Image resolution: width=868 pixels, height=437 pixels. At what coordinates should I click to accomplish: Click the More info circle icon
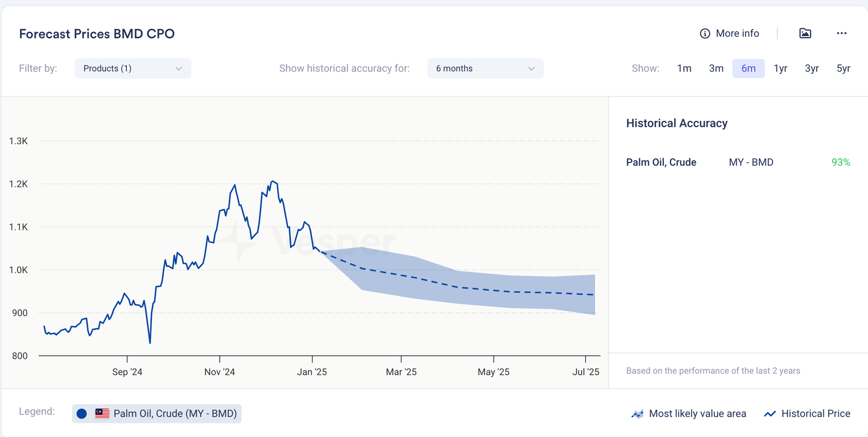coord(705,34)
